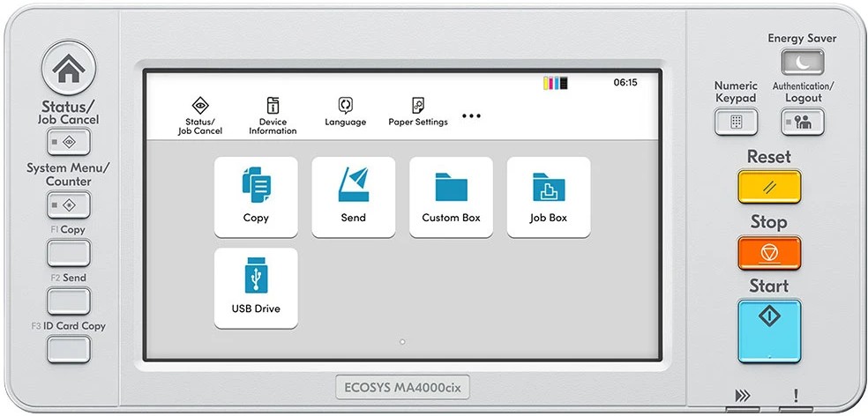Open the Job Box tile

[x=548, y=197]
